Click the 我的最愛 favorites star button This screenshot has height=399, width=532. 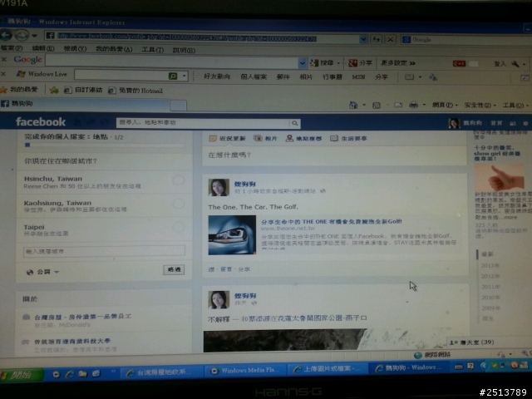[x=19, y=89]
